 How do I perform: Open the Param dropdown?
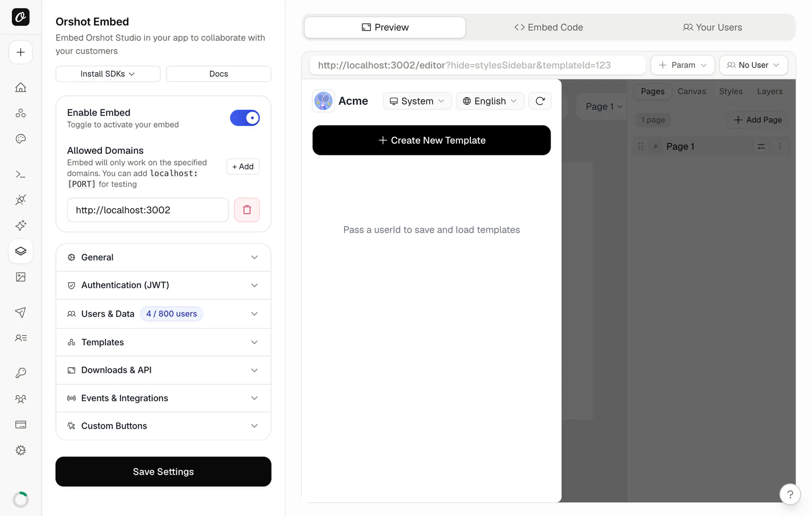tap(683, 65)
